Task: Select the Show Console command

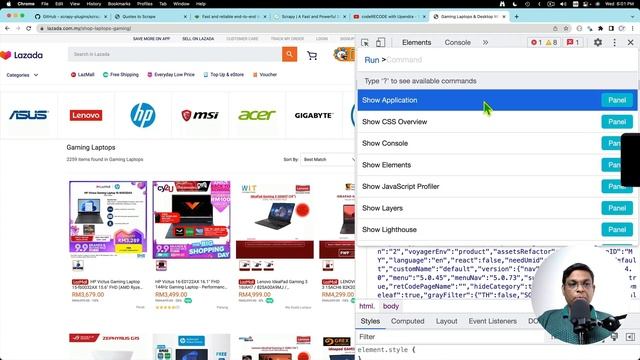Action: [x=497, y=143]
